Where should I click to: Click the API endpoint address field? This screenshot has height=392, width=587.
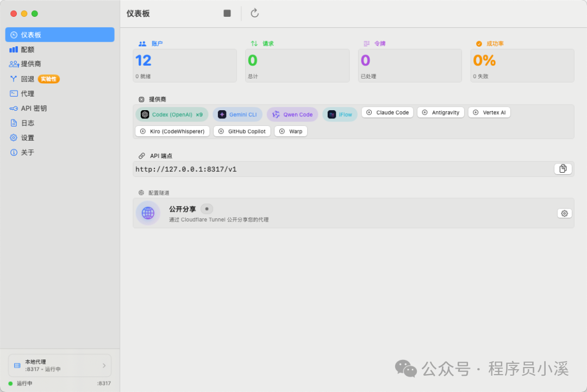[x=353, y=169]
